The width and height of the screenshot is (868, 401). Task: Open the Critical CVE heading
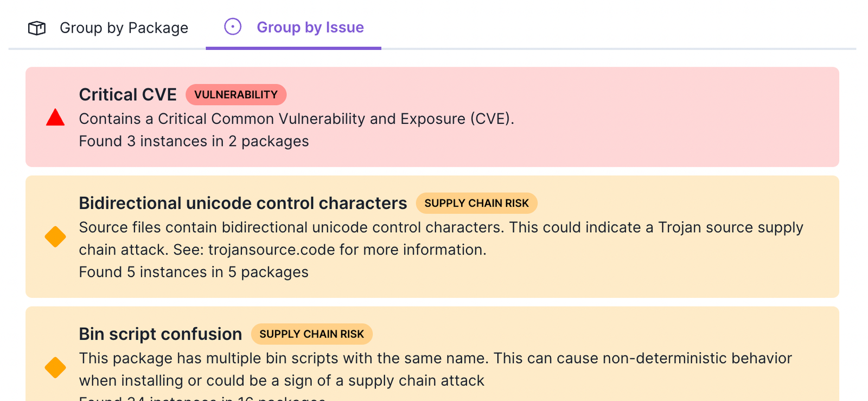coord(127,94)
